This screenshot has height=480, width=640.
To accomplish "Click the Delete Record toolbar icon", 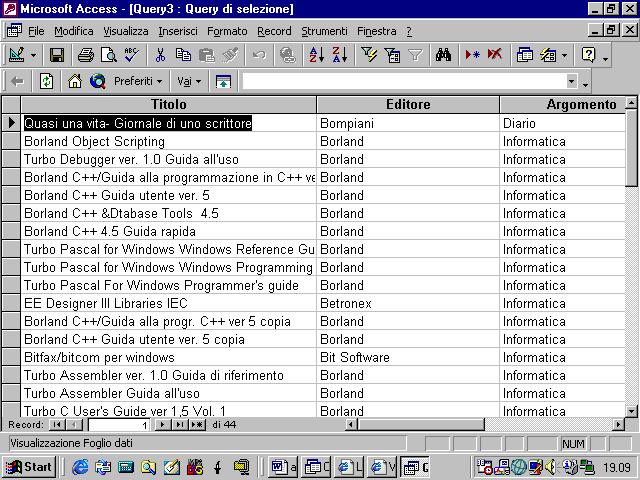I will click(495, 55).
